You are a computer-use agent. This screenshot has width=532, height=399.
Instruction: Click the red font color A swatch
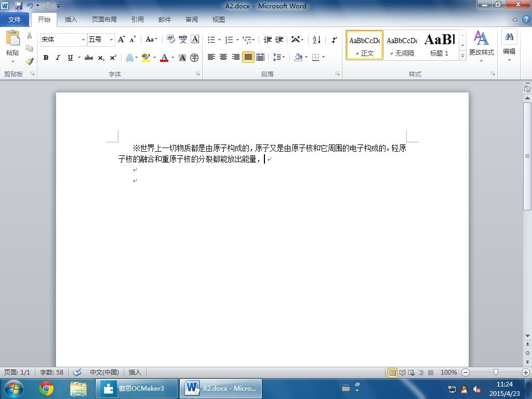coord(164,58)
